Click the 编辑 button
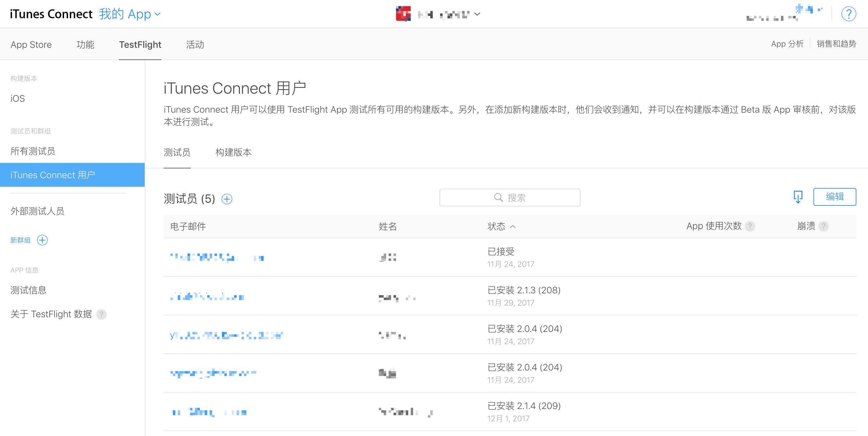The width and height of the screenshot is (868, 436). click(x=834, y=197)
